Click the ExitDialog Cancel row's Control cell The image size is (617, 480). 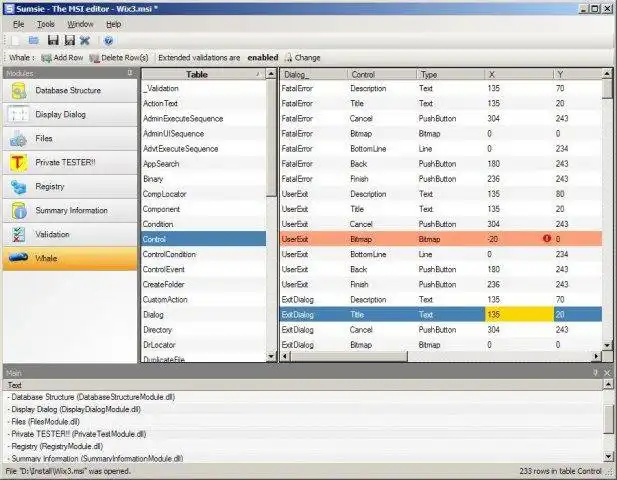coord(382,330)
